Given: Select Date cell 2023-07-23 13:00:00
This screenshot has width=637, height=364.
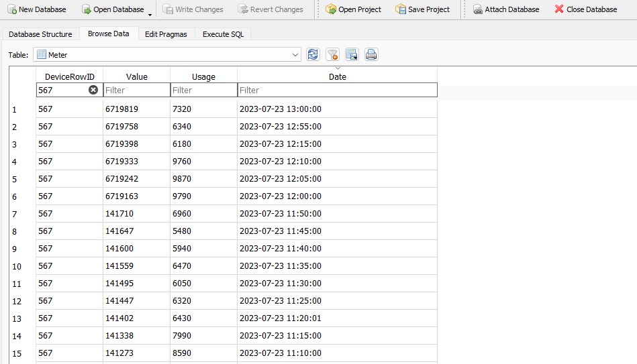Looking at the screenshot, I should point(337,109).
